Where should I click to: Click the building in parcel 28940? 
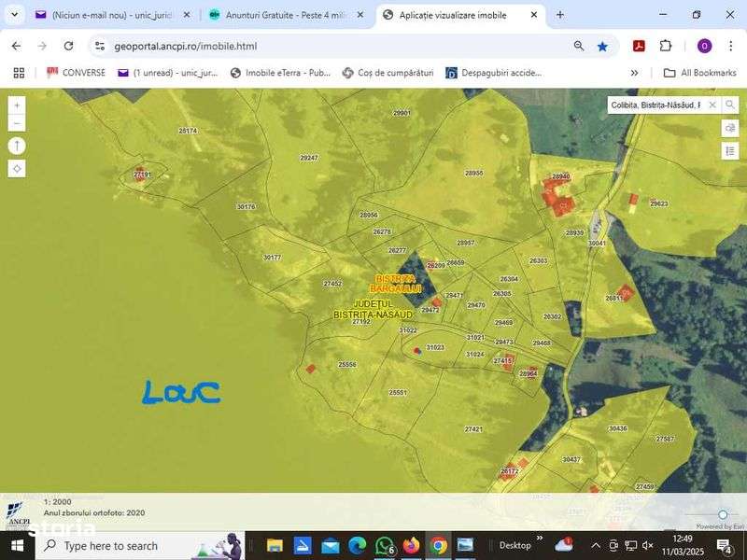[x=558, y=197]
